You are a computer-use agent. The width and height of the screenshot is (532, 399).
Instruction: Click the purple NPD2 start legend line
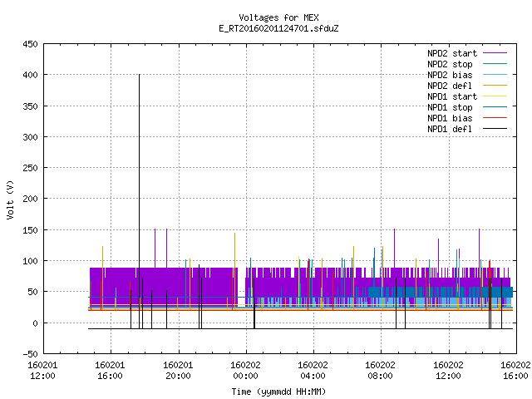[495, 53]
